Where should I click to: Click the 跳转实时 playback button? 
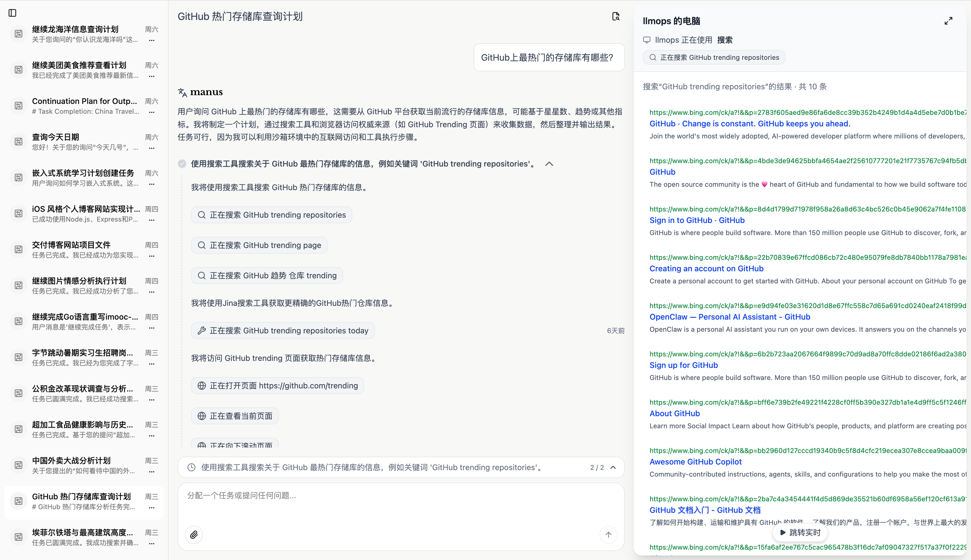tap(800, 533)
